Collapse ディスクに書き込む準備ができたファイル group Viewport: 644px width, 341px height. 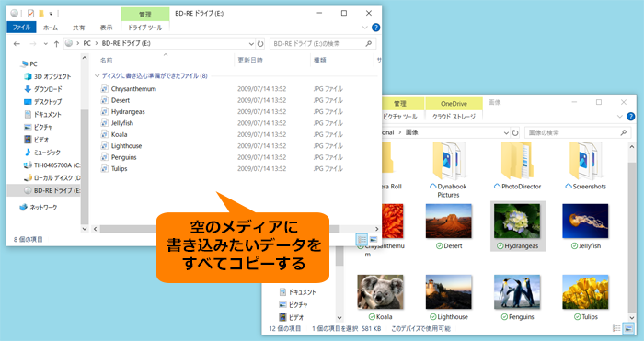point(97,76)
